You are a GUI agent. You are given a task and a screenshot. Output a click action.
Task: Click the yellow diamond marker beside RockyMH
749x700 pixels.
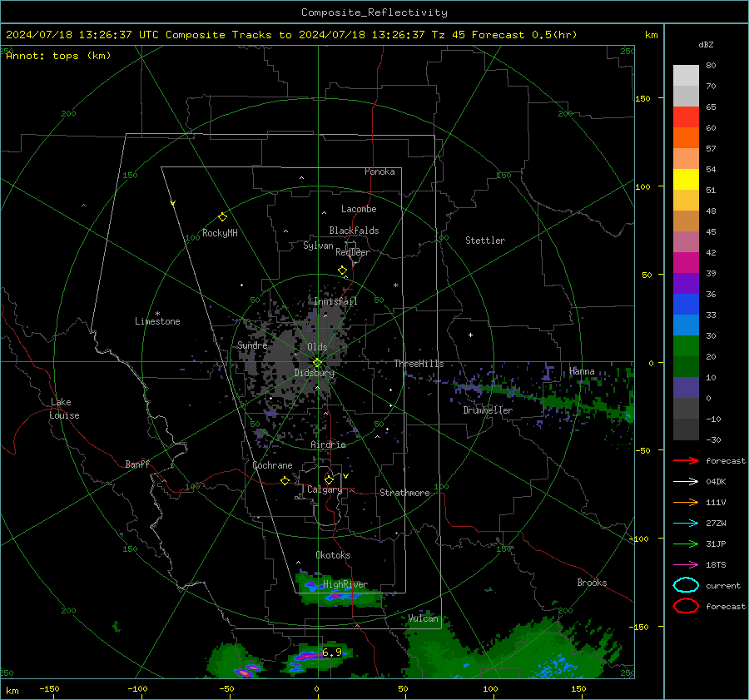point(222,217)
